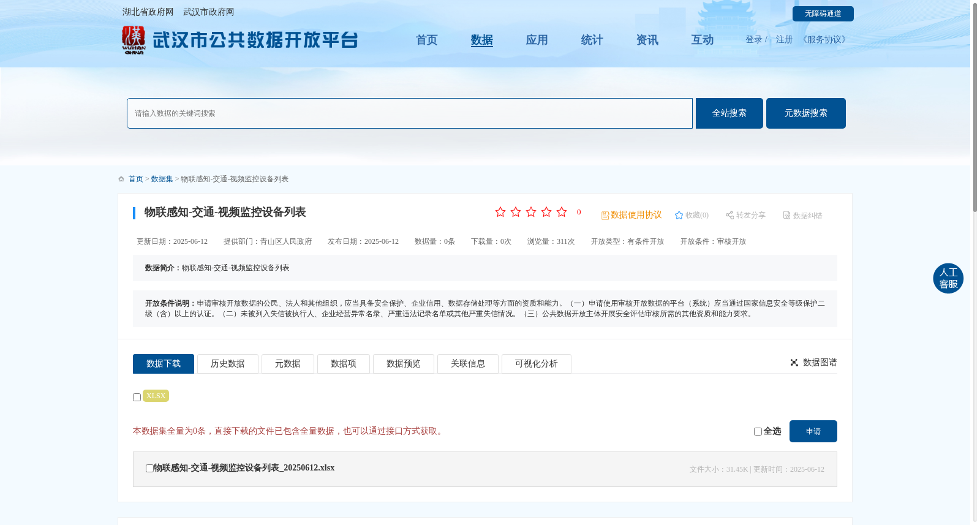Viewport: 980px width, 525px height.
Task: Check the 全选 checkbox
Action: (x=758, y=431)
